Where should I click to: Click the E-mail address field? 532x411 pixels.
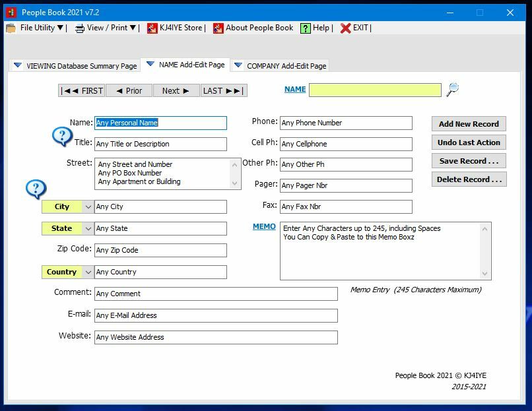pyautogui.click(x=216, y=315)
